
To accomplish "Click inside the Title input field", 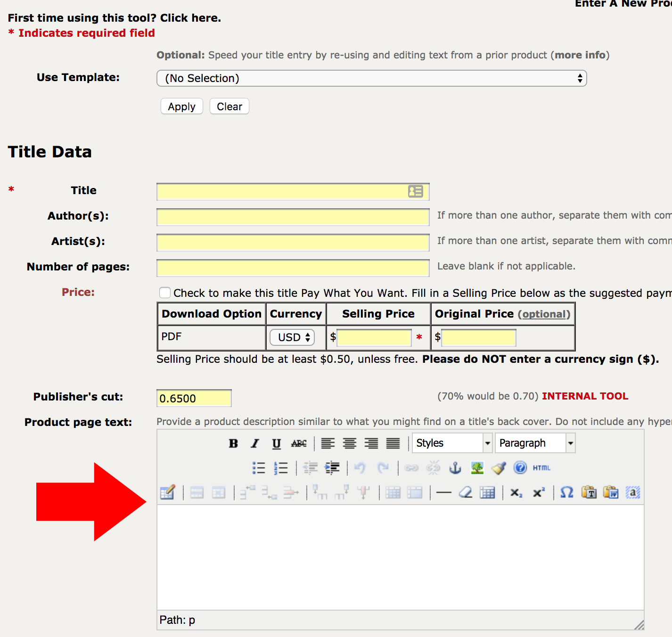I will tap(283, 191).
